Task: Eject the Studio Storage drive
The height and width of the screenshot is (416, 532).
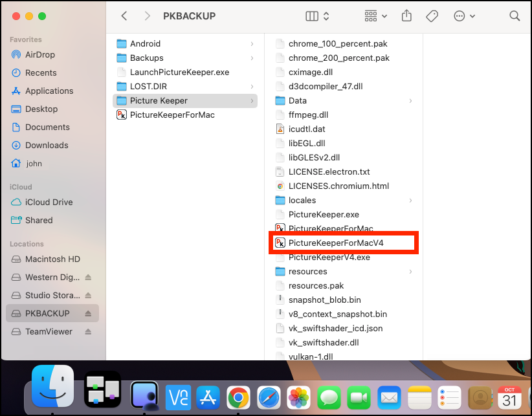Action: 88,295
